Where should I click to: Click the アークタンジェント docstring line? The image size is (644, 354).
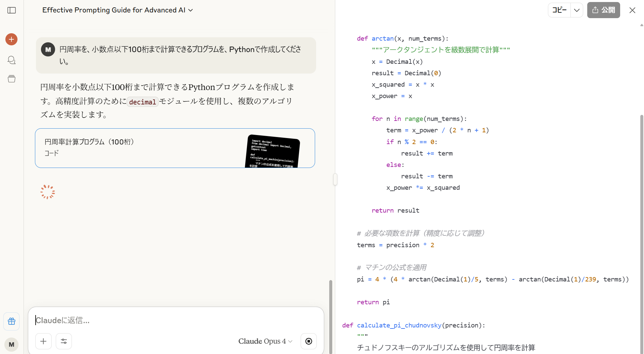[x=441, y=50]
